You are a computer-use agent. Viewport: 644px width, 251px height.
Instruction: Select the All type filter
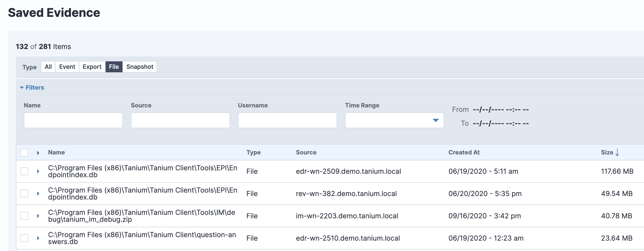click(x=48, y=67)
